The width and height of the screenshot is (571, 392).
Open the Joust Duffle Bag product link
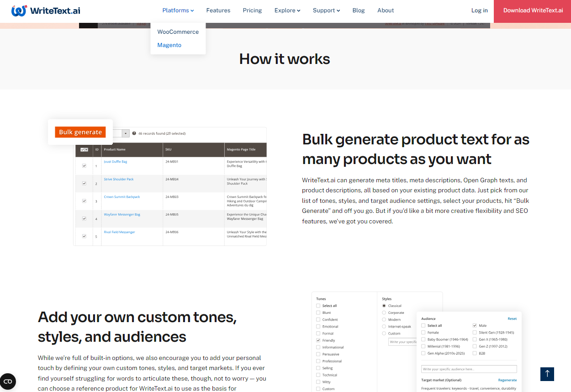pos(116,162)
